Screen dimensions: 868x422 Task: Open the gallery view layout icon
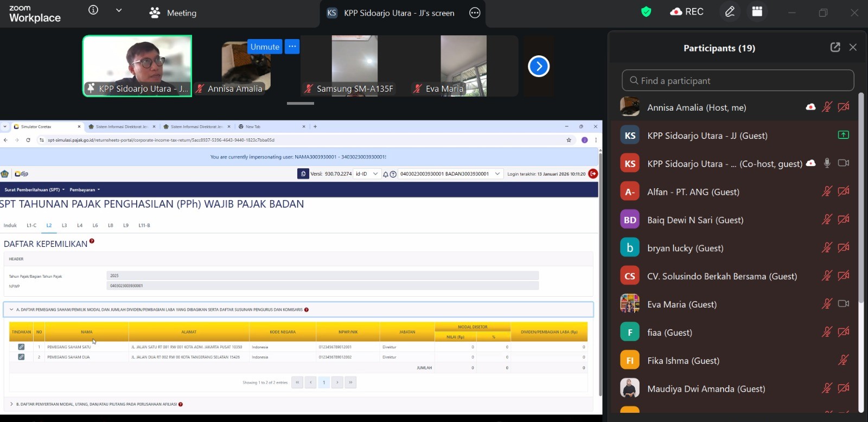click(x=757, y=12)
